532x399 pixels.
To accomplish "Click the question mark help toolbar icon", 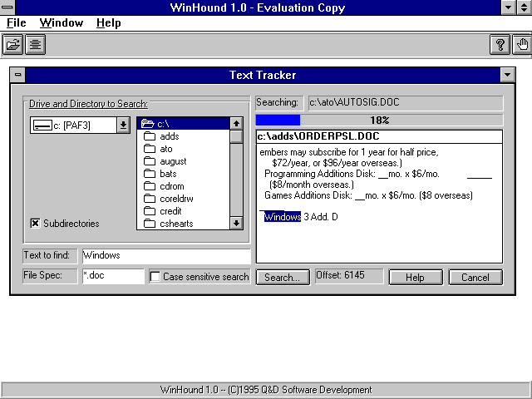I will pyautogui.click(x=501, y=44).
